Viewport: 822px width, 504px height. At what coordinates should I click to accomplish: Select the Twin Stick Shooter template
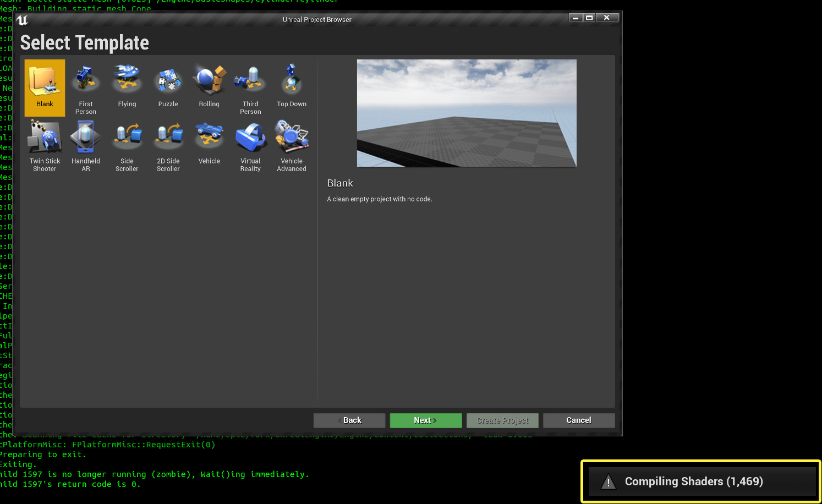point(45,143)
